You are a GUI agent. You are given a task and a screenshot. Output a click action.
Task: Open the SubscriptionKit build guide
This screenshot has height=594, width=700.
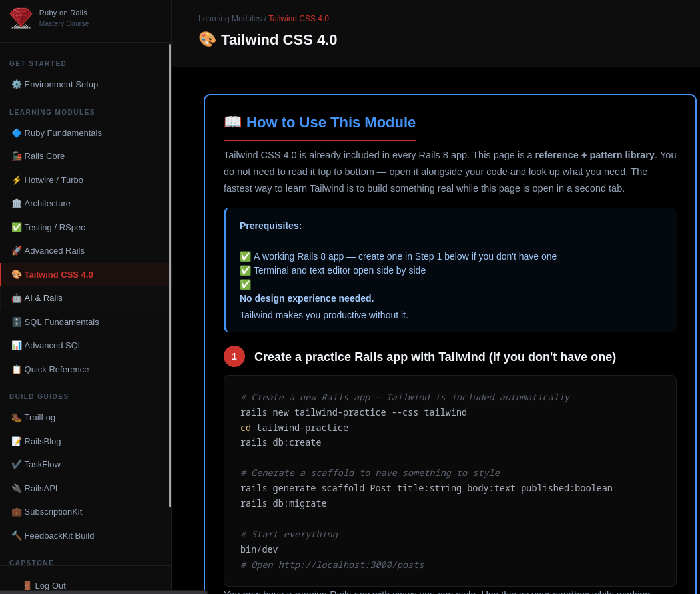pos(85,512)
